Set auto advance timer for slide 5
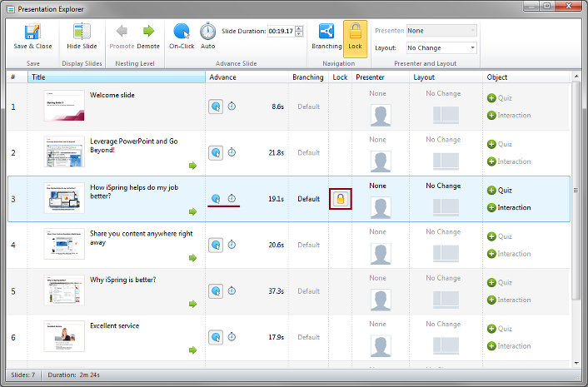This screenshot has width=588, height=387. 232,290
